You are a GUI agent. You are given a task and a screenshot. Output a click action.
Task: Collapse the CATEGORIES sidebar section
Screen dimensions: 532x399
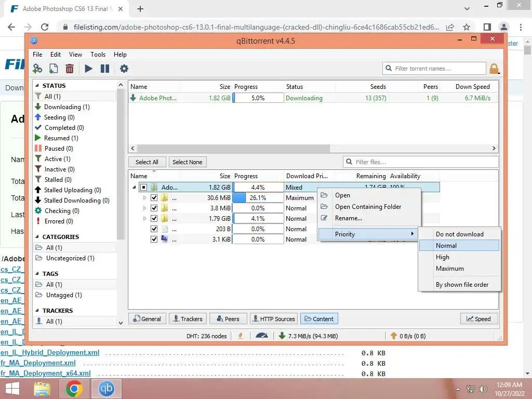click(x=37, y=237)
